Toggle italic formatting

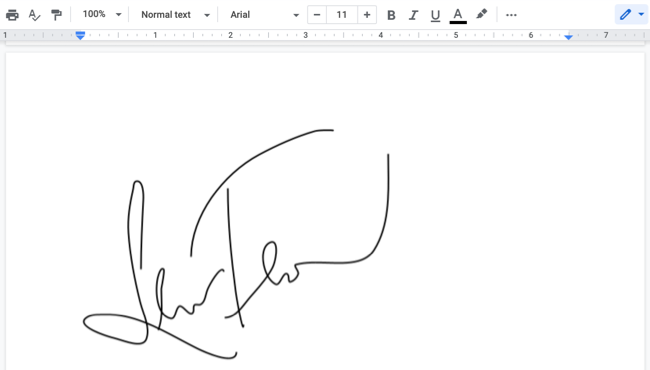413,15
